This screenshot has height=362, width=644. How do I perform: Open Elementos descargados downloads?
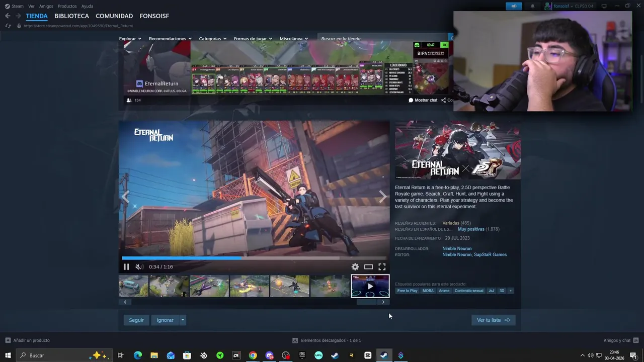point(327,340)
